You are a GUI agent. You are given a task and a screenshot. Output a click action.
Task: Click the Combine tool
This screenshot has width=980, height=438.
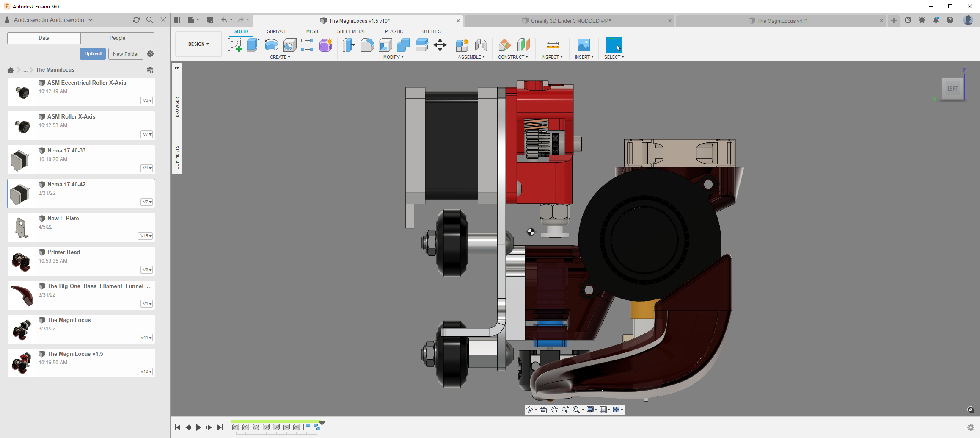click(x=403, y=44)
